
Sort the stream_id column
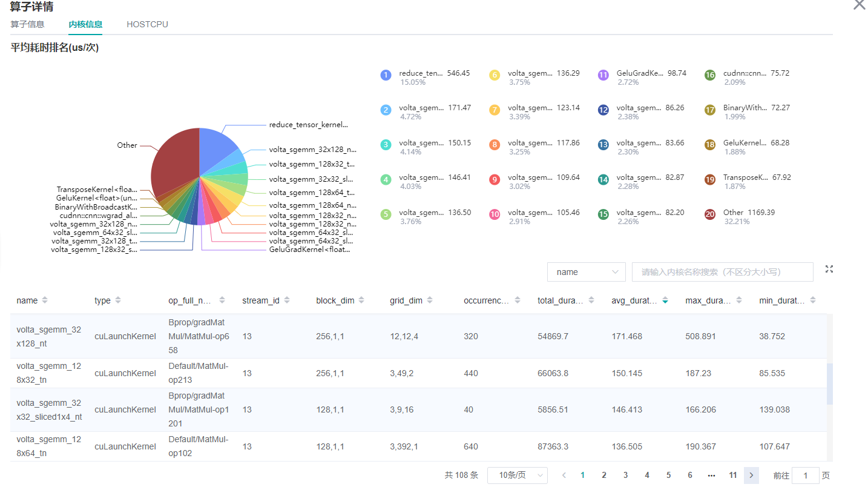coord(287,300)
